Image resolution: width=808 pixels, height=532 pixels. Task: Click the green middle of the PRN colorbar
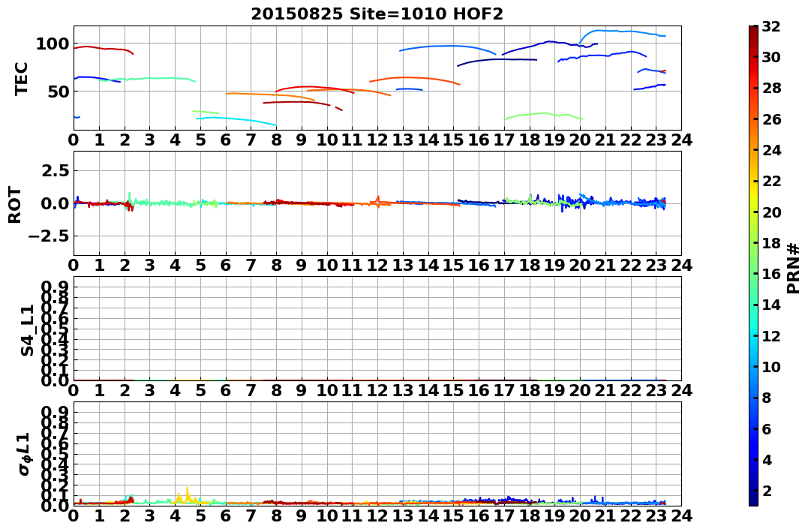[x=753, y=266]
